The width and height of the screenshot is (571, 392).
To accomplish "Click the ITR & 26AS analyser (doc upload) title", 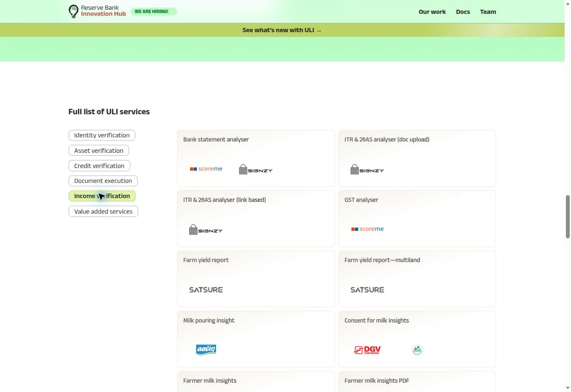I will [x=387, y=139].
